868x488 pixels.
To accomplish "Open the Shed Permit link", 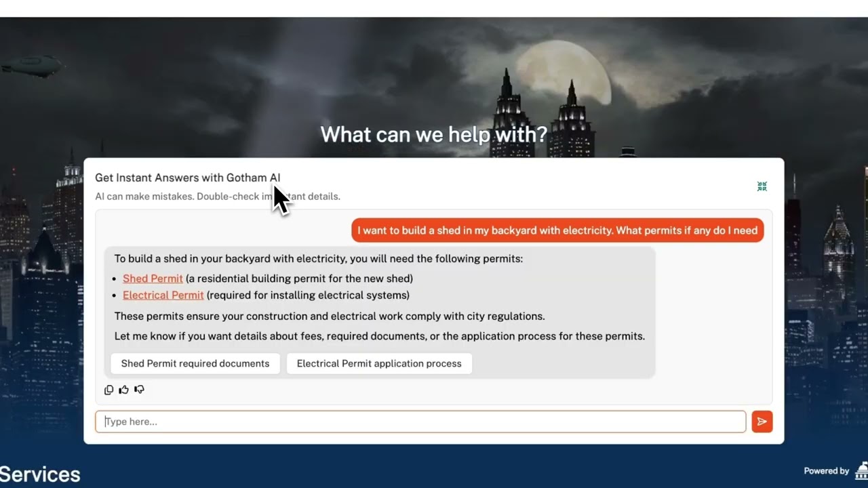I will pyautogui.click(x=153, y=279).
